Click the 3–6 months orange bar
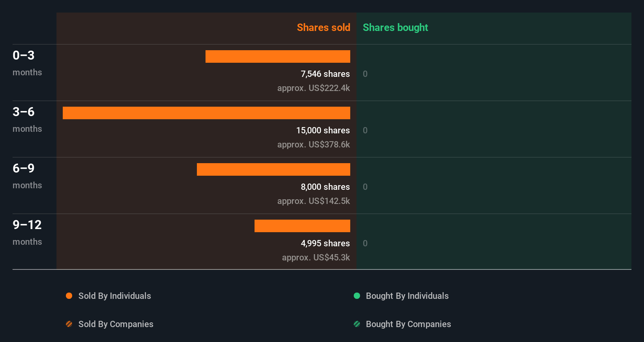The width and height of the screenshot is (644, 342). (x=206, y=113)
